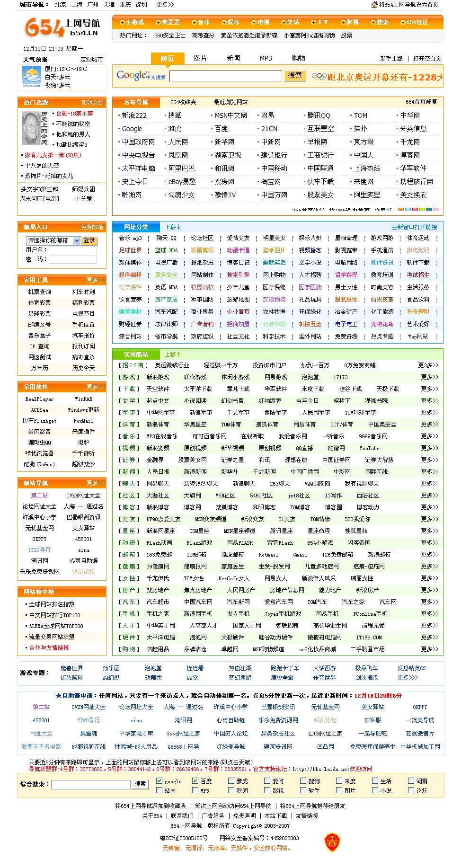Screen dimensions: 461x868
Task: Expand 更多>> in the 常用软件 panel
Action: pos(95,387)
